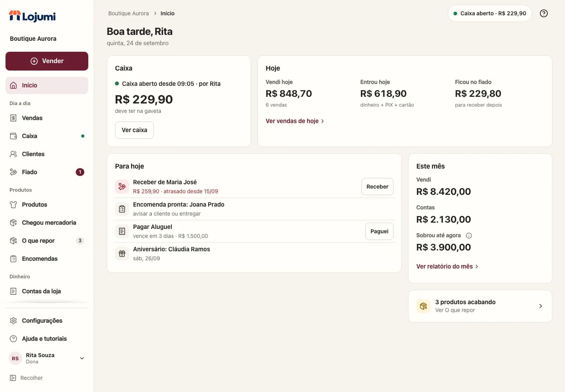The width and height of the screenshot is (565, 392).
Task: Click the Vendas receipt icon
Action: coord(13,118)
